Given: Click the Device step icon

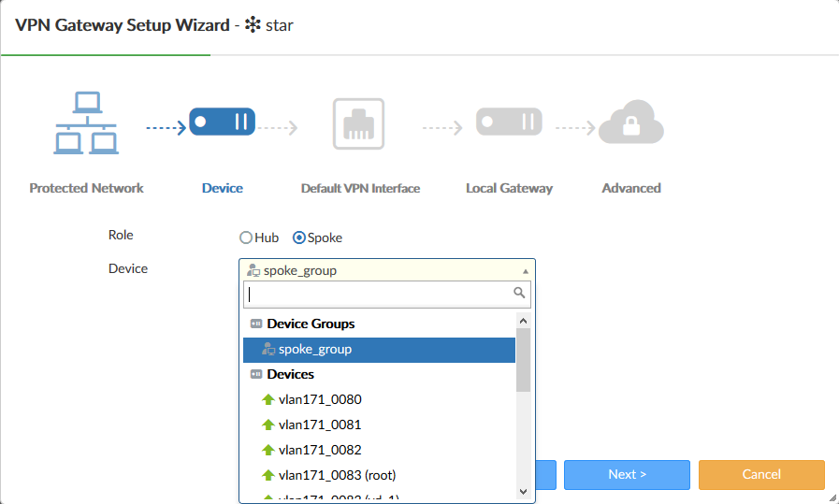Looking at the screenshot, I should coord(223,122).
